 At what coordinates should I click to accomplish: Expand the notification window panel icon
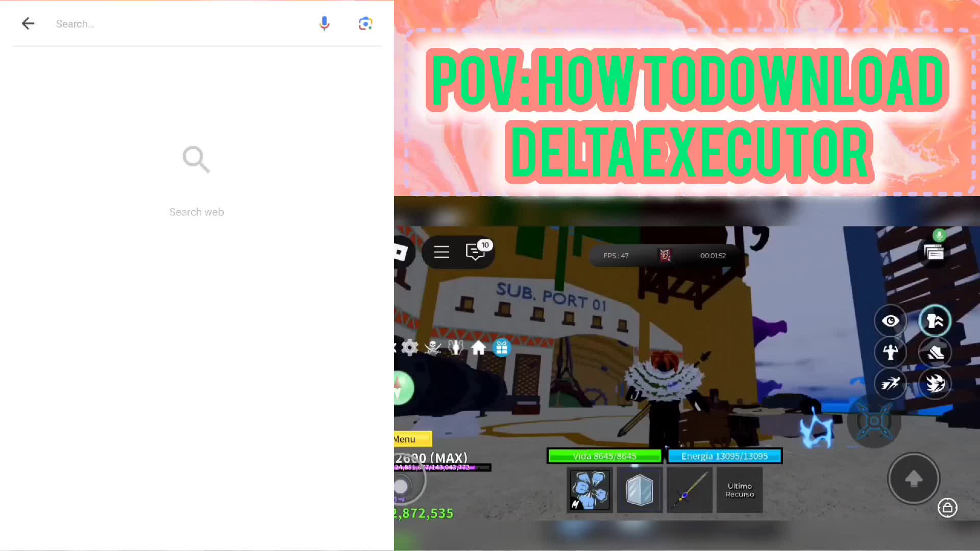[x=934, y=251]
